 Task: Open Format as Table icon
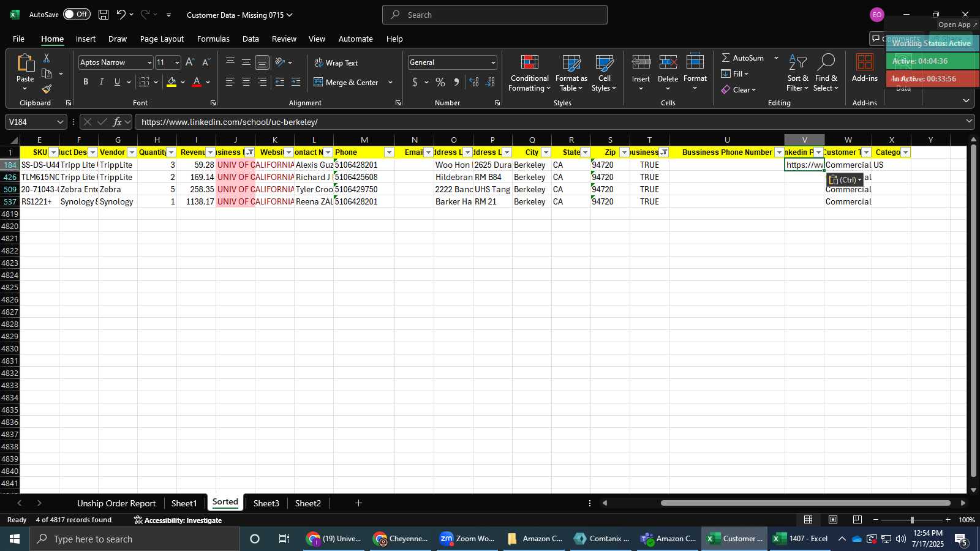(x=571, y=62)
